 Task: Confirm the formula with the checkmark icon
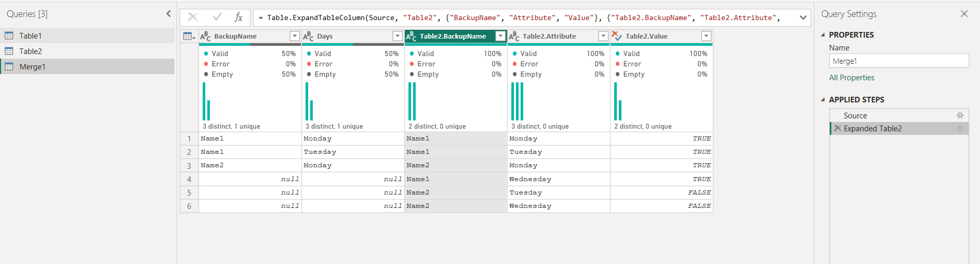pos(217,17)
